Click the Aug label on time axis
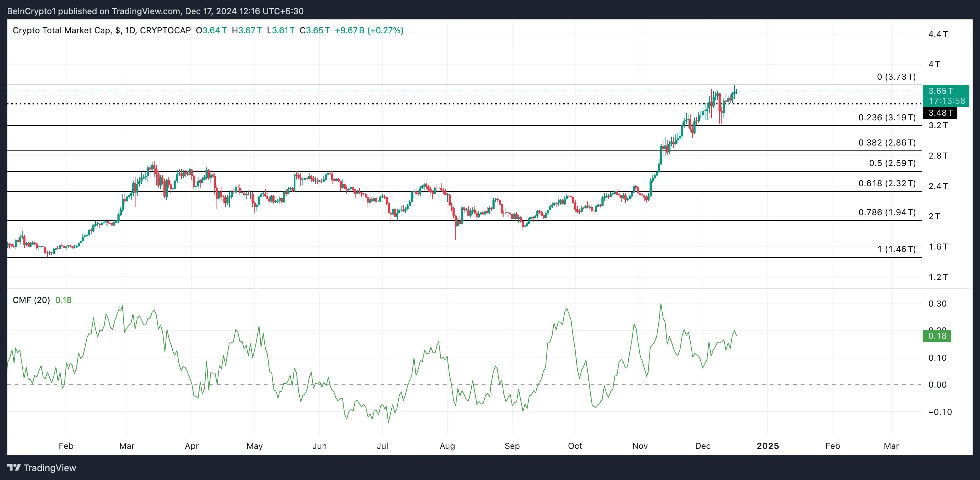This screenshot has height=480, width=980. [x=447, y=446]
